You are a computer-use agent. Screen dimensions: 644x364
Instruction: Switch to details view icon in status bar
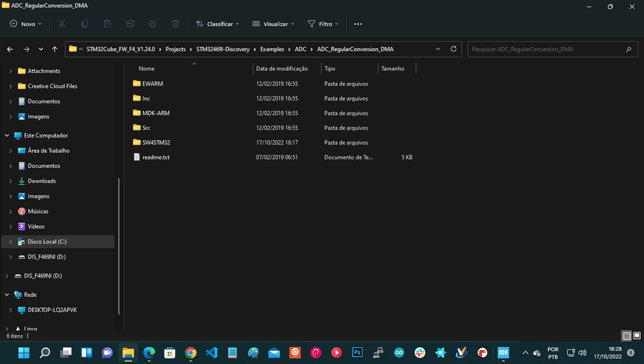pyautogui.click(x=627, y=336)
